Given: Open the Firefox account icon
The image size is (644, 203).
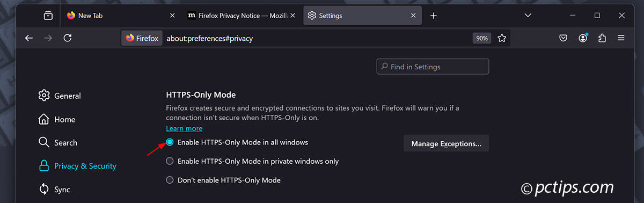Looking at the screenshot, I should point(583,38).
